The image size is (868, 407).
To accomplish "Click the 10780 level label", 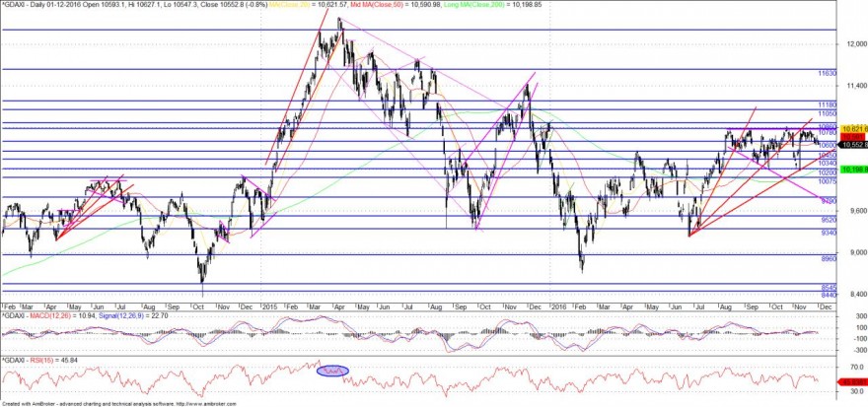I will 827,133.
